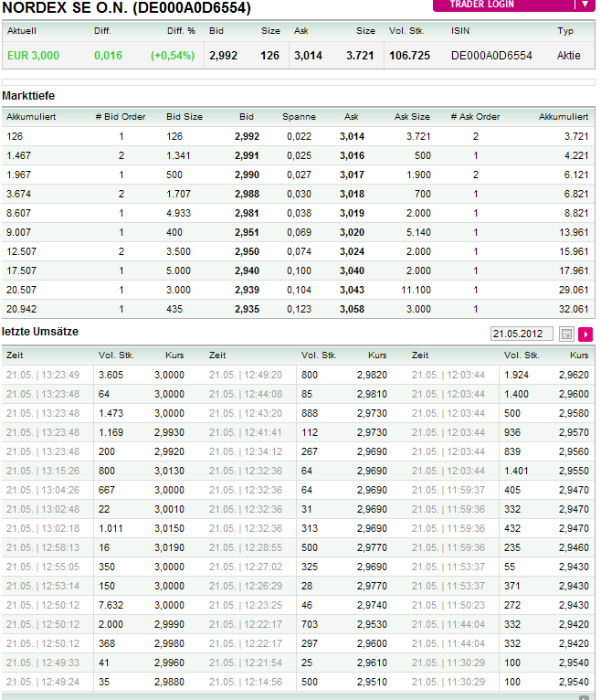Click the NORDEX SE O.N. page title
The image size is (601, 700).
coord(126,9)
